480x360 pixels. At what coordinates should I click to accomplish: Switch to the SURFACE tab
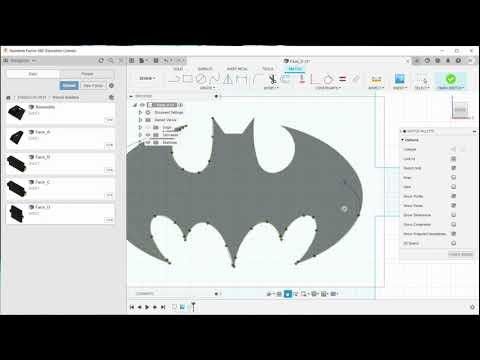(205, 69)
